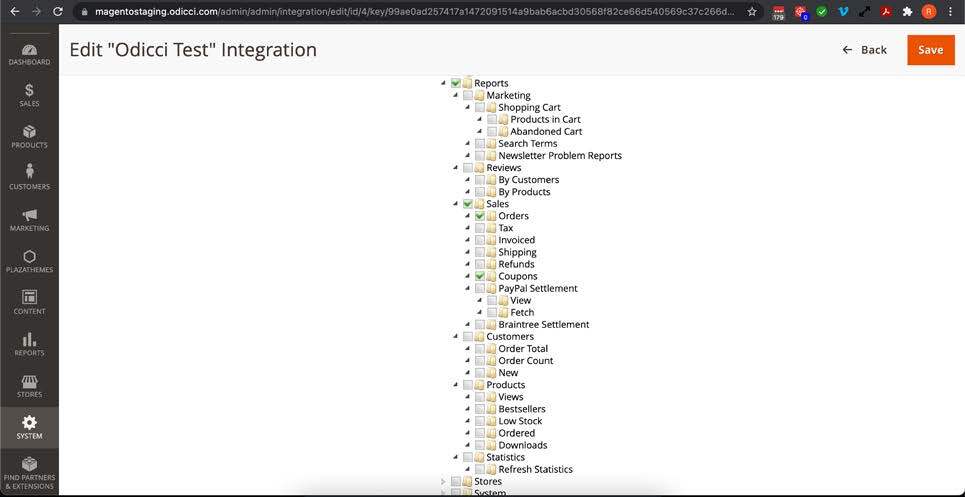Open the System menu in sidebar

click(29, 427)
